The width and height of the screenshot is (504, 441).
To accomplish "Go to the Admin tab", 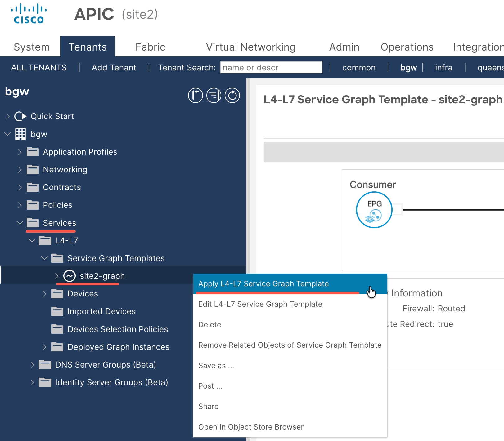I will tap(344, 47).
